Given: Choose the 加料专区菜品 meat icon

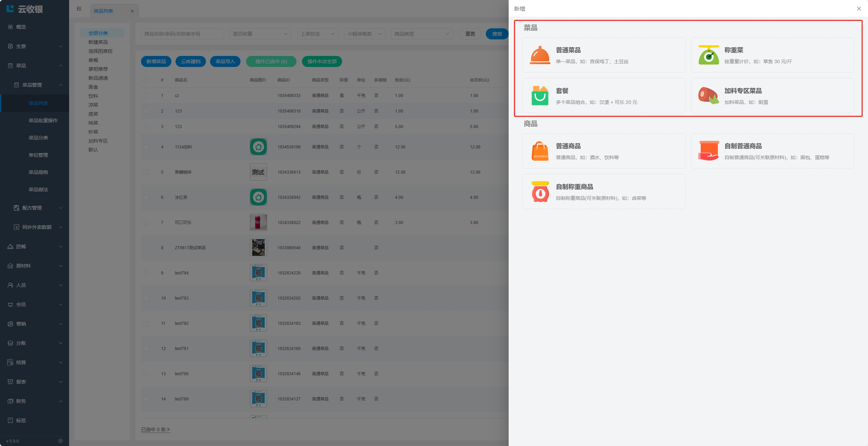Looking at the screenshot, I should point(708,96).
